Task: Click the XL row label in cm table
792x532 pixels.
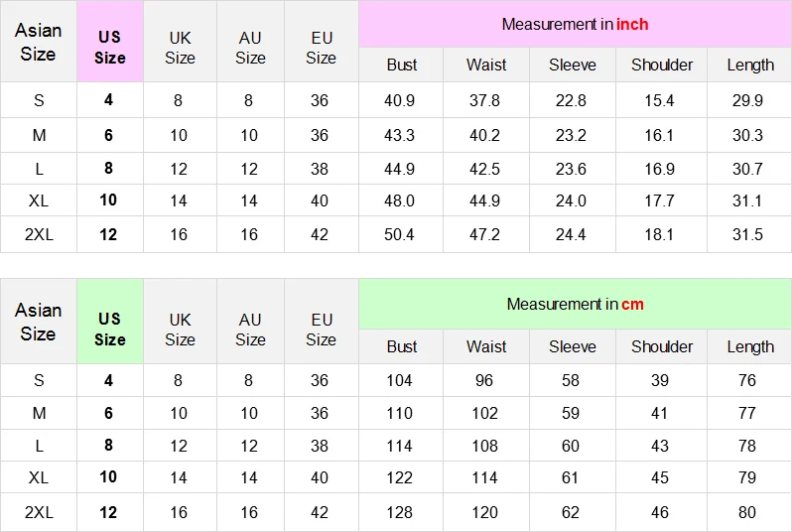Action: [x=39, y=477]
